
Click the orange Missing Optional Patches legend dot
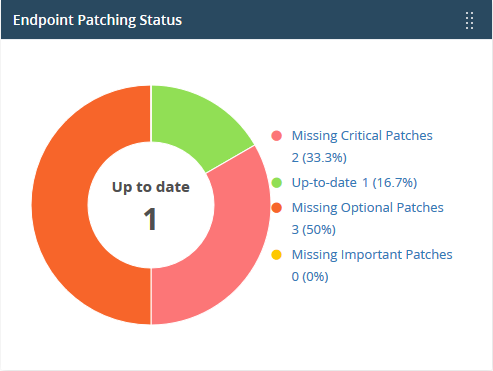(277, 208)
